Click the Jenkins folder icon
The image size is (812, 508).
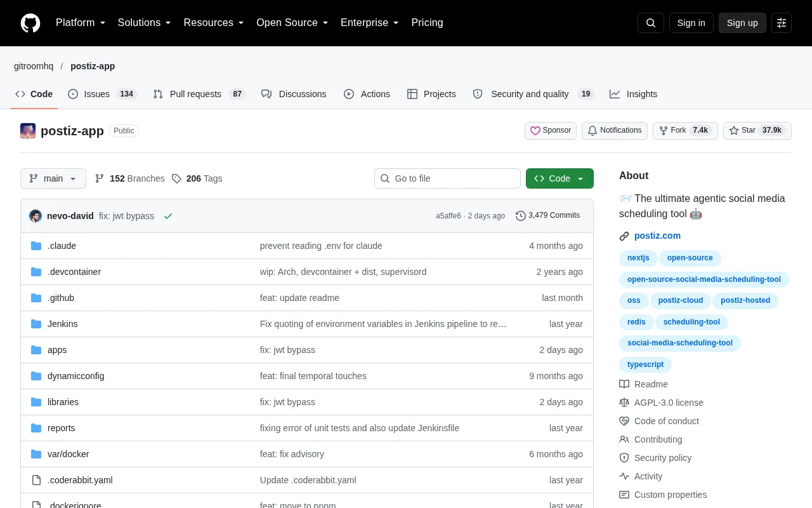(x=36, y=324)
